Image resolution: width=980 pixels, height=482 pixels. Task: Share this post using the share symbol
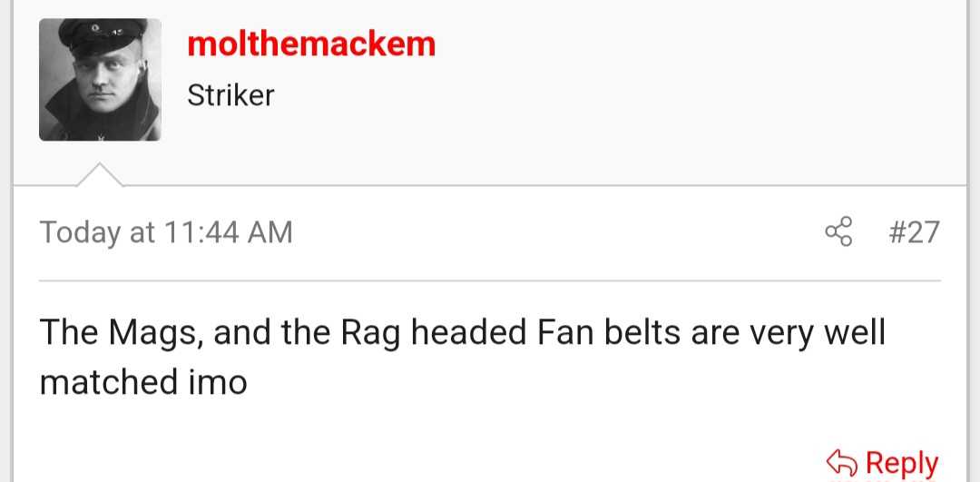pyautogui.click(x=839, y=232)
